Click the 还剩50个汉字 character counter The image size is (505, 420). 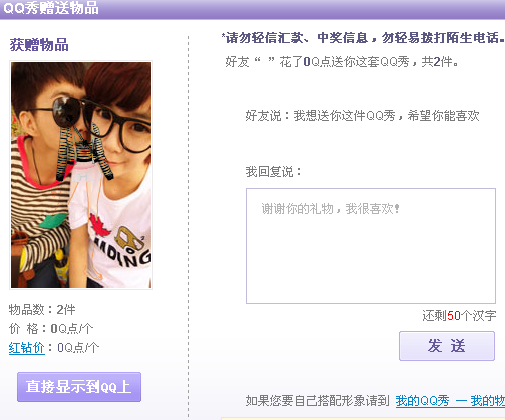pos(459,315)
